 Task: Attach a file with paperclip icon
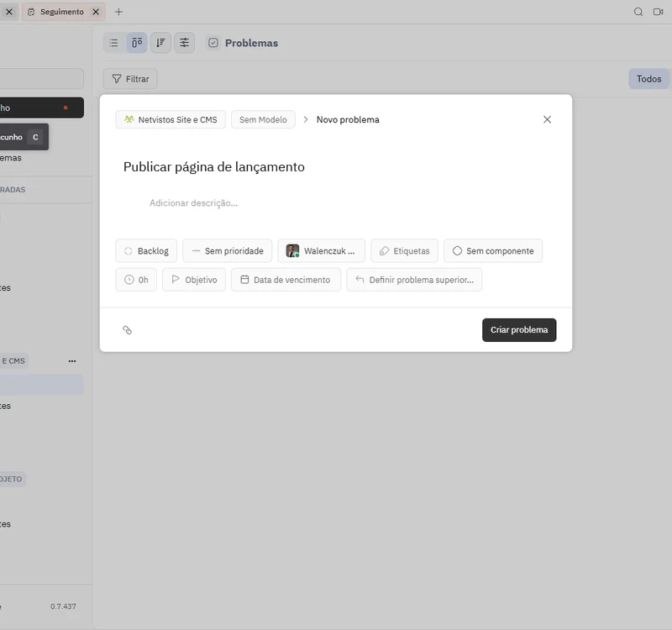(128, 330)
